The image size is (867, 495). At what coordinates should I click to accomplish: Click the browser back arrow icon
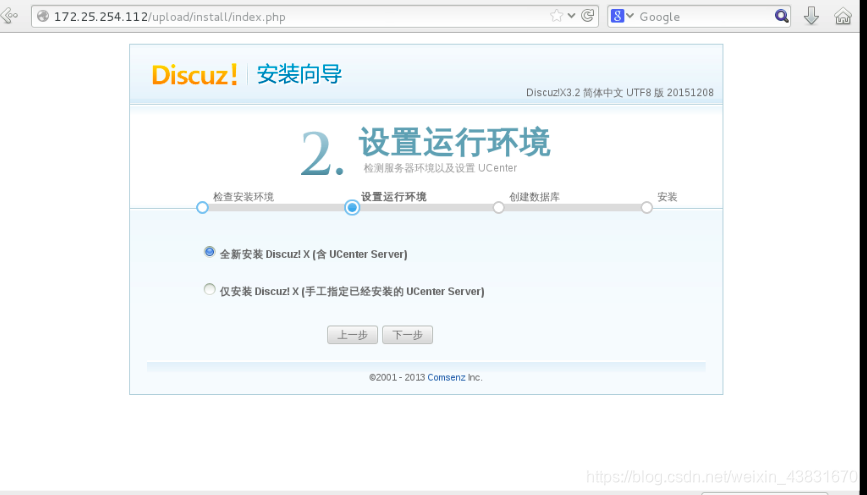[9, 15]
